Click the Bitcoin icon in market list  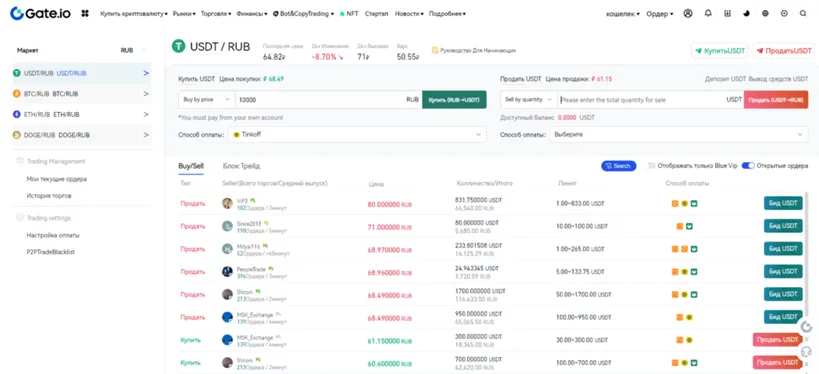[x=17, y=94]
